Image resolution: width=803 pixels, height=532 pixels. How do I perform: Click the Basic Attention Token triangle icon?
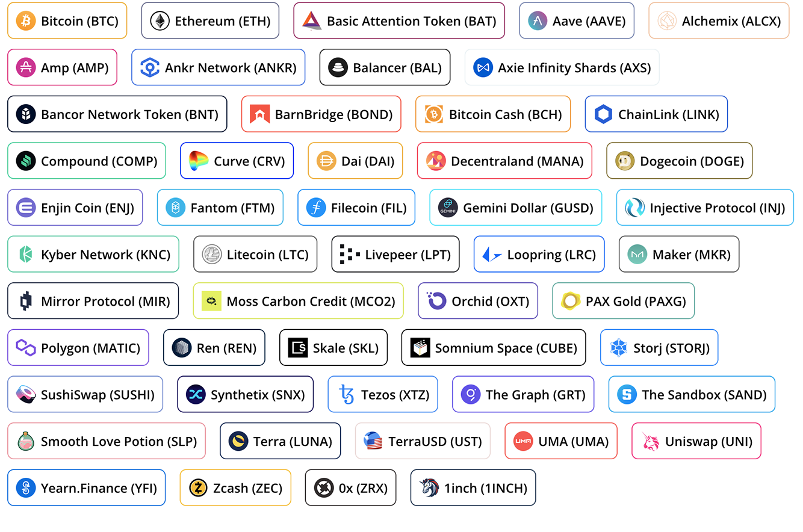tap(312, 21)
